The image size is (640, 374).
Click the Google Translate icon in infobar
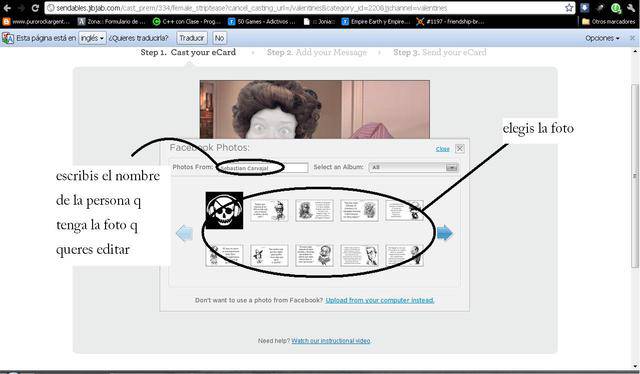click(7, 38)
